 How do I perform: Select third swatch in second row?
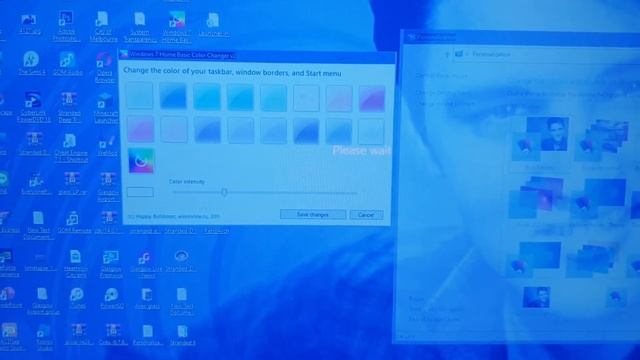[x=207, y=130]
